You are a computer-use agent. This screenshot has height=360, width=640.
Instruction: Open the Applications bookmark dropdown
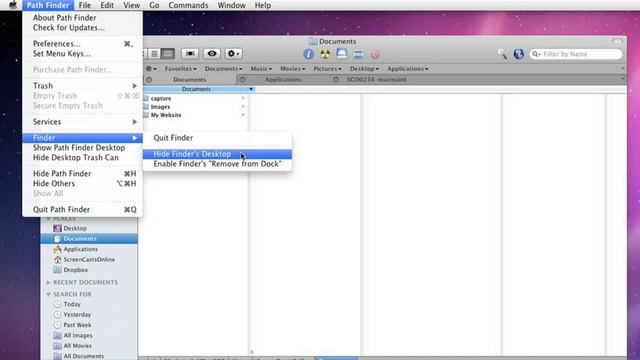tap(408, 69)
